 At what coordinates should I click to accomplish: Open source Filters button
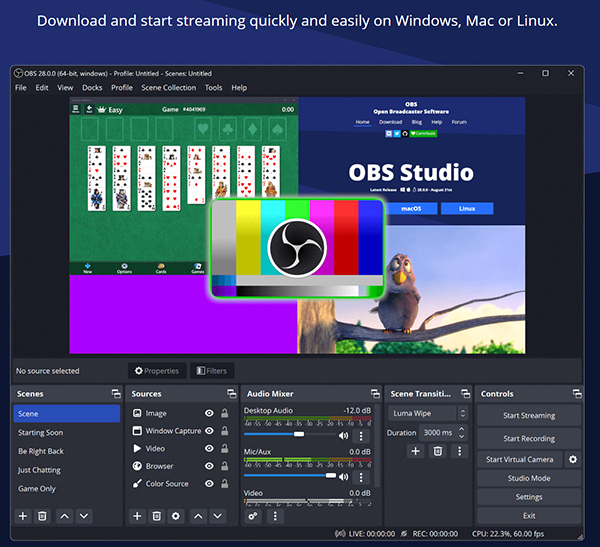coord(212,371)
